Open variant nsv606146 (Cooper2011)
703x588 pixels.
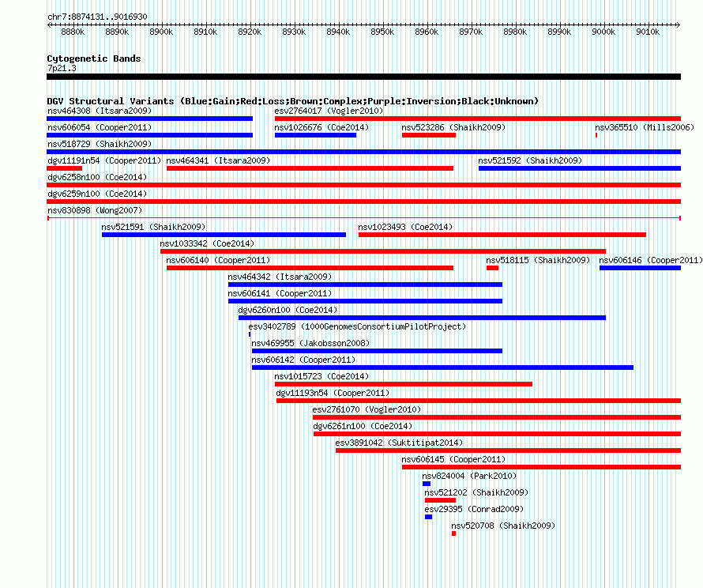[x=651, y=260]
